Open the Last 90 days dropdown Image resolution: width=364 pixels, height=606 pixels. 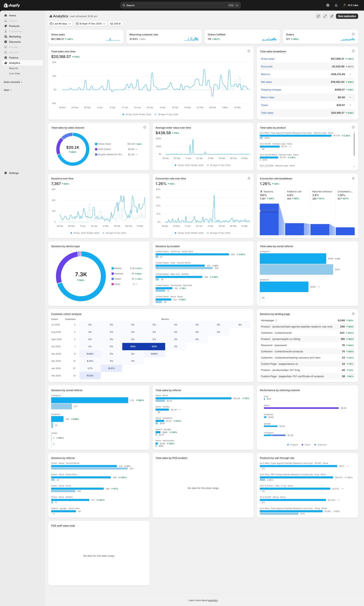[x=60, y=24]
